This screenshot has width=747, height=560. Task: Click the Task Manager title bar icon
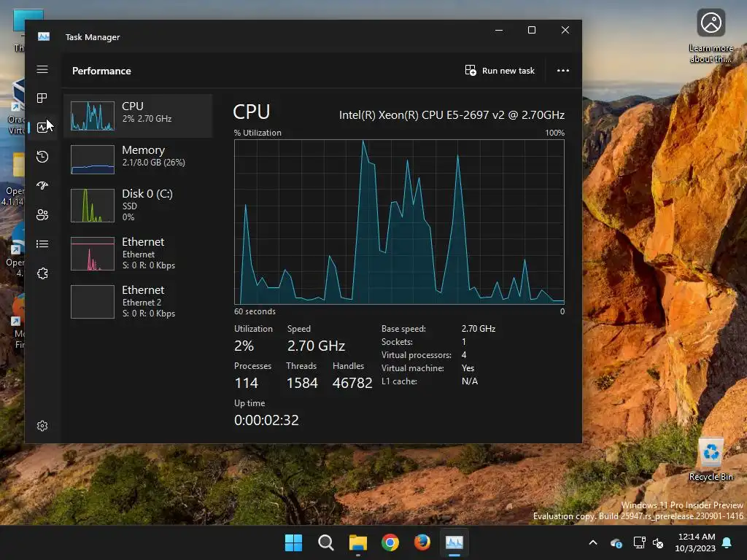pos(43,36)
